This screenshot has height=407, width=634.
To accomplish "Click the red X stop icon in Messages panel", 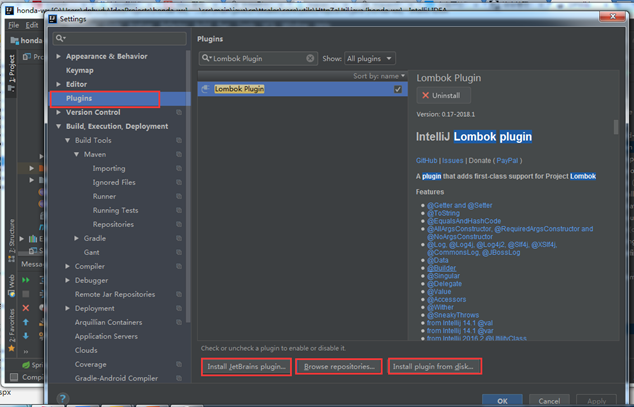I will click(26, 308).
